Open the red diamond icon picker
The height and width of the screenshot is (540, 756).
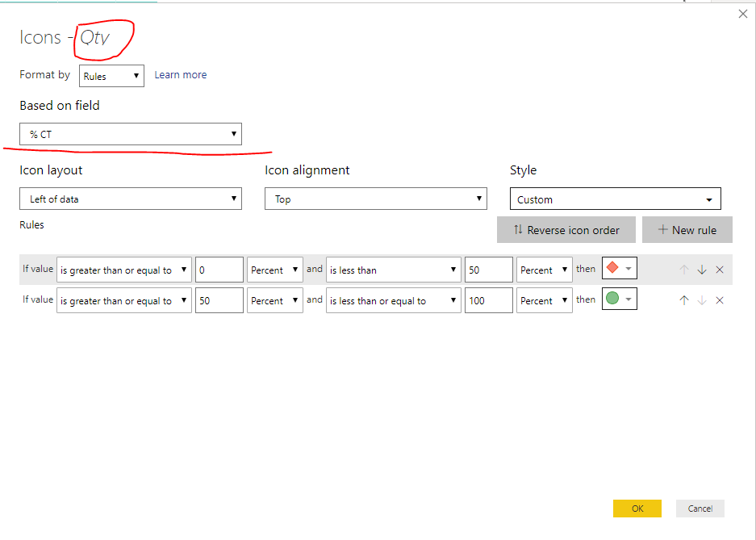click(x=620, y=268)
